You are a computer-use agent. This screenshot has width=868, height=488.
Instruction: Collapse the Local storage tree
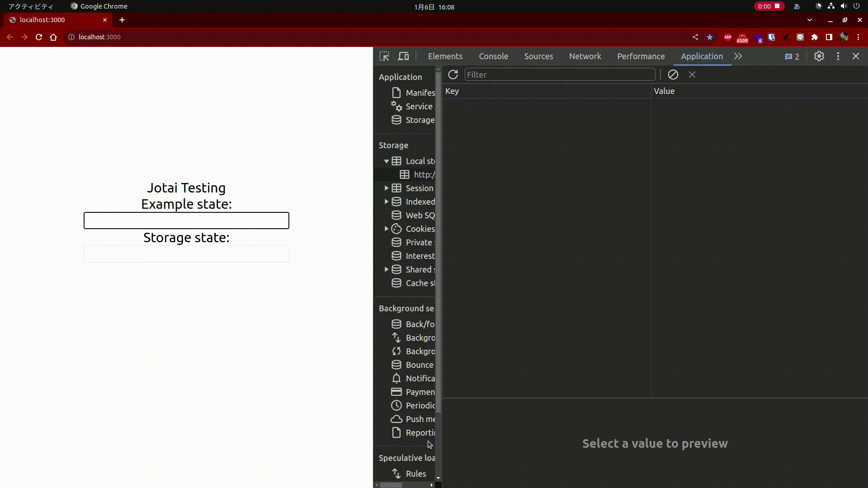[x=387, y=161]
